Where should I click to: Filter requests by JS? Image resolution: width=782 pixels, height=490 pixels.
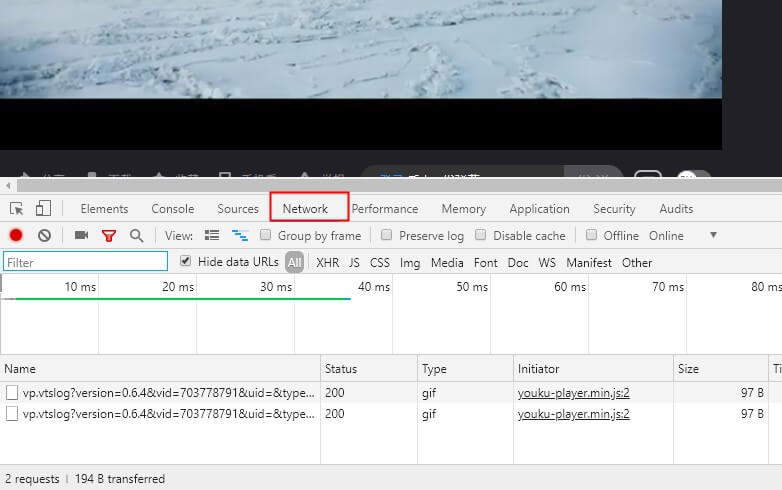click(354, 263)
